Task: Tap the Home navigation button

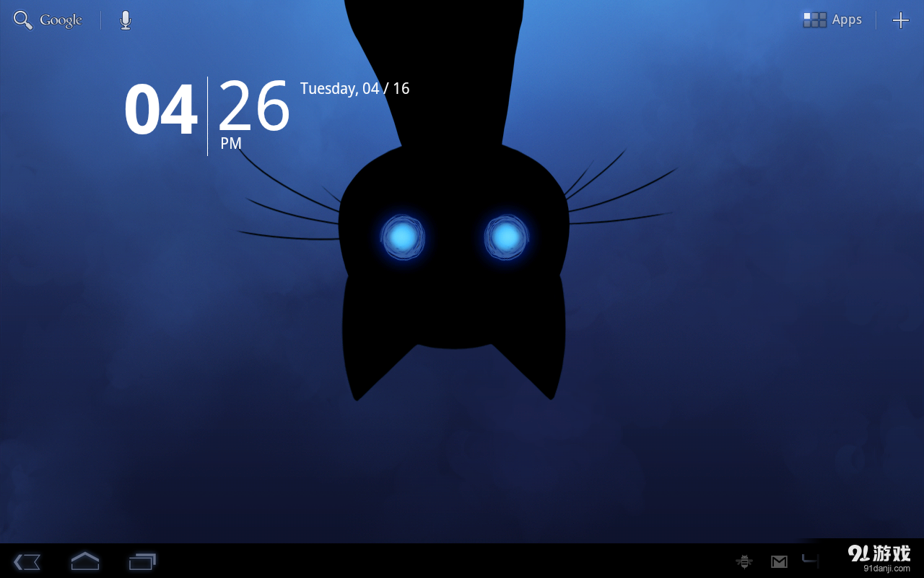Action: click(84, 561)
